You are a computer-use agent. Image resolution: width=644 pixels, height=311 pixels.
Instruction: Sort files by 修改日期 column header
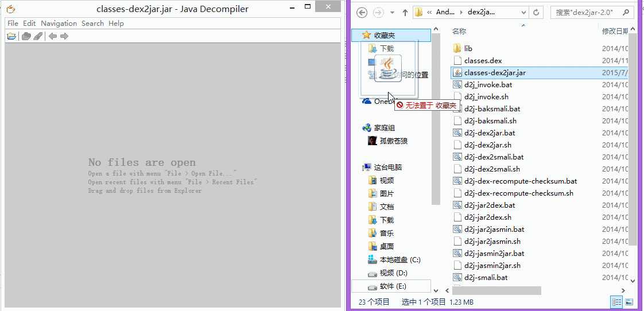point(615,31)
